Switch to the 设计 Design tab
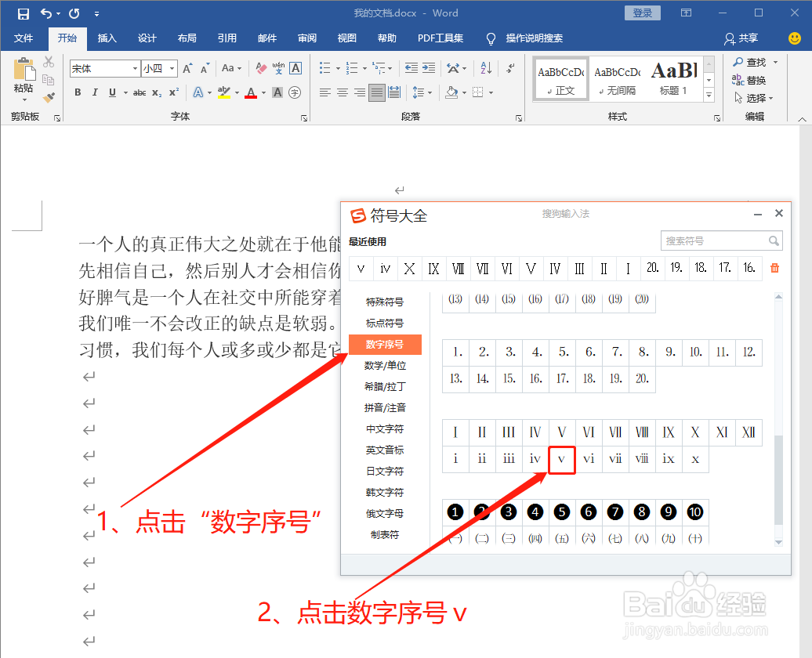812x658 pixels. [x=147, y=38]
